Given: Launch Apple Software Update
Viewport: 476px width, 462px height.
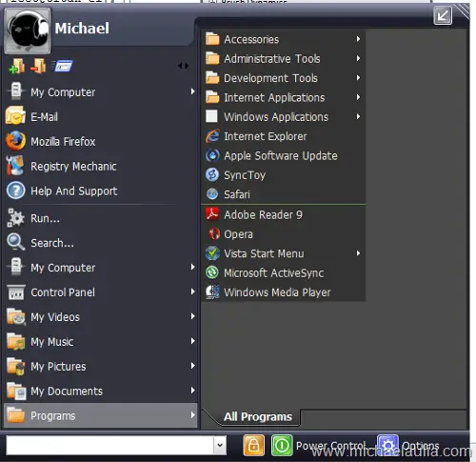Looking at the screenshot, I should [x=284, y=156].
